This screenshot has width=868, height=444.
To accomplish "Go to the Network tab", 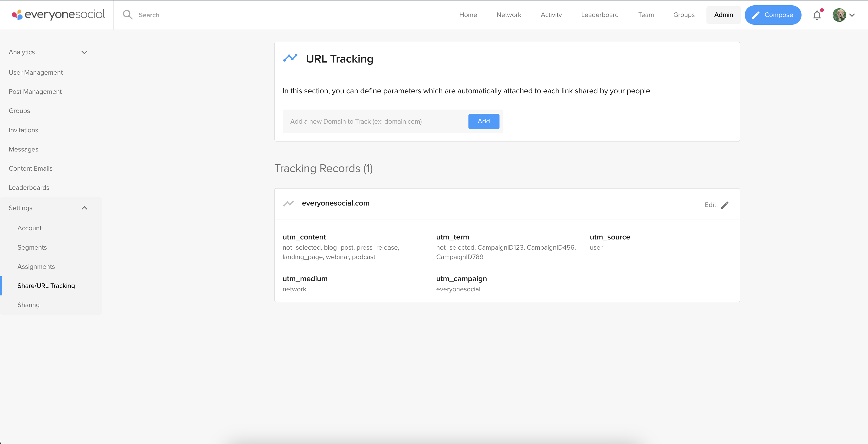I will pyautogui.click(x=508, y=15).
